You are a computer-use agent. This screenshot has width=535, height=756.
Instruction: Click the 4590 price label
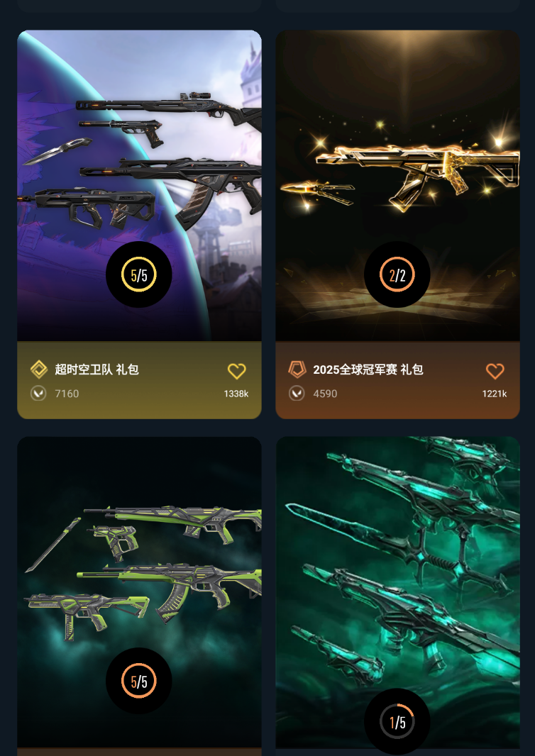325,394
